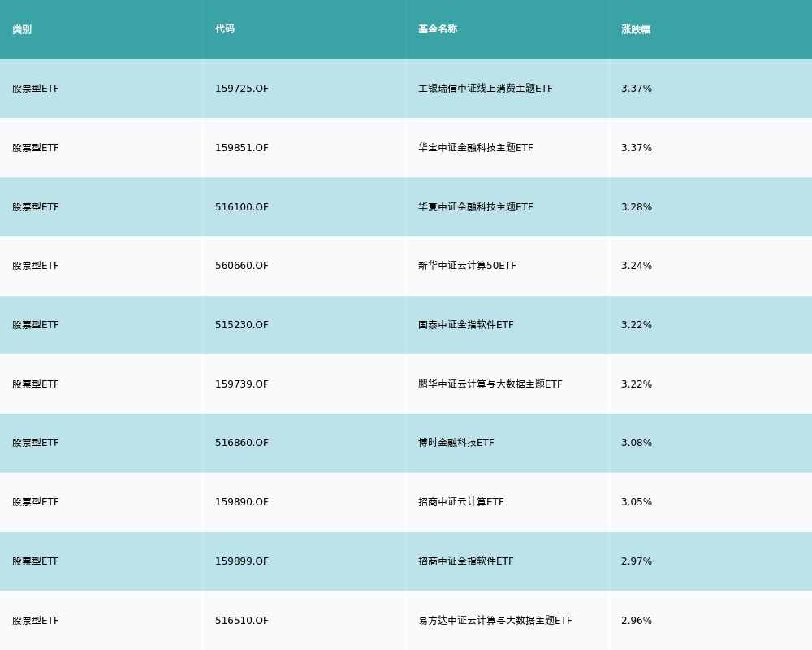Click 3.22% in the 159739.OF row
The width and height of the screenshot is (812, 650).
point(637,384)
